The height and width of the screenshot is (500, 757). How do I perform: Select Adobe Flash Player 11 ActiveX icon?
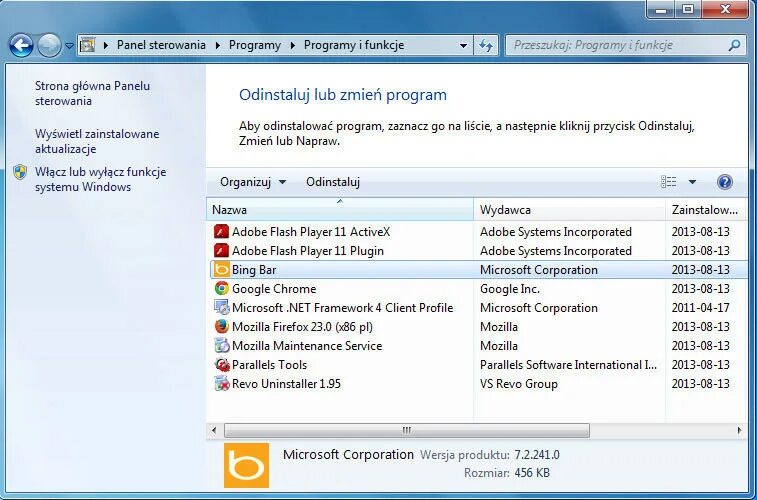coord(221,232)
